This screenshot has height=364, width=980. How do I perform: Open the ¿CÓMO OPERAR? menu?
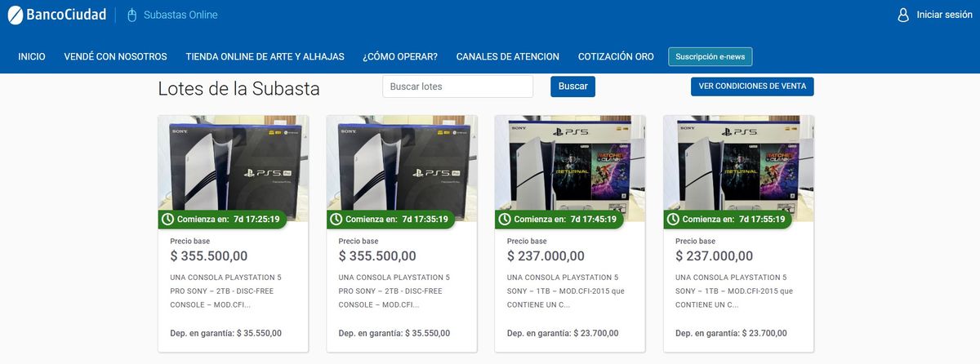pos(400,56)
